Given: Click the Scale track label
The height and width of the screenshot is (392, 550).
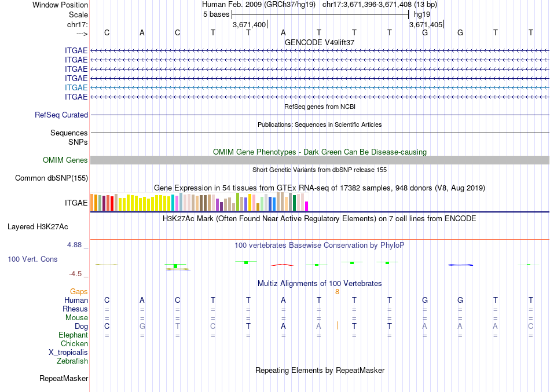Looking at the screenshot, I should (78, 14).
